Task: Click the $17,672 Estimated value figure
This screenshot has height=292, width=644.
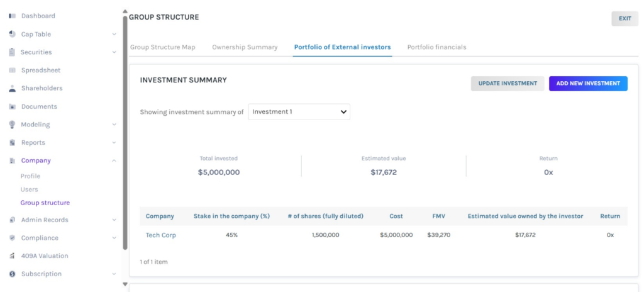Action: tap(384, 172)
